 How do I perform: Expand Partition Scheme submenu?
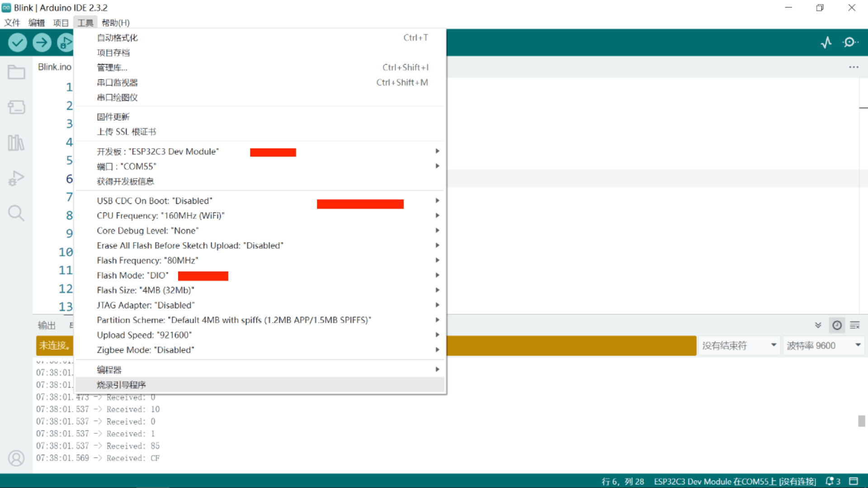coord(260,320)
